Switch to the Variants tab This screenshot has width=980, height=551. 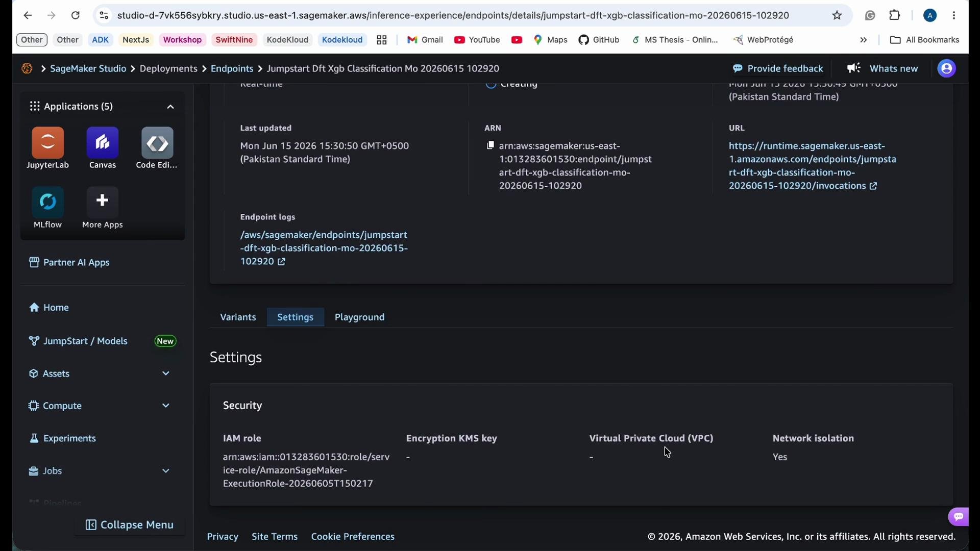tap(238, 317)
